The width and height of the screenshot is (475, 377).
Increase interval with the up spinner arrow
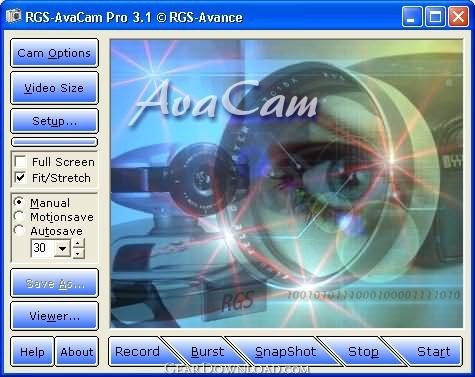pos(78,243)
